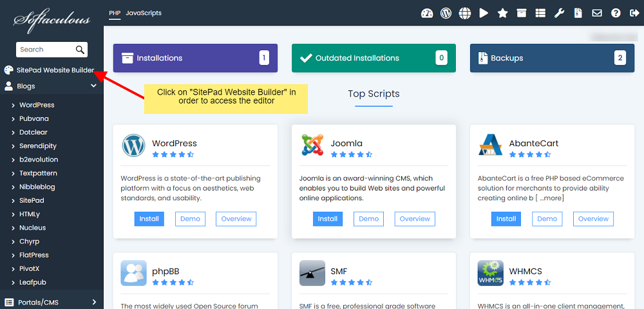Screen dimensions: 644x309
Task: Open SitePad Website Builder link
Action: [x=55, y=70]
